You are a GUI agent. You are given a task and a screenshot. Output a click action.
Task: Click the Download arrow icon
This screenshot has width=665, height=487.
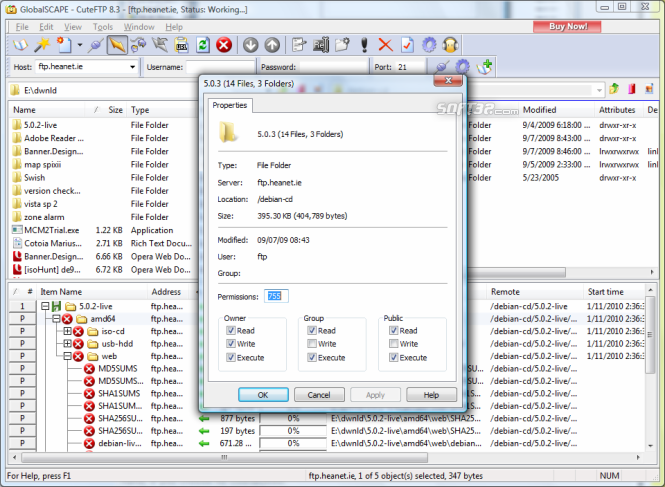coord(251,45)
